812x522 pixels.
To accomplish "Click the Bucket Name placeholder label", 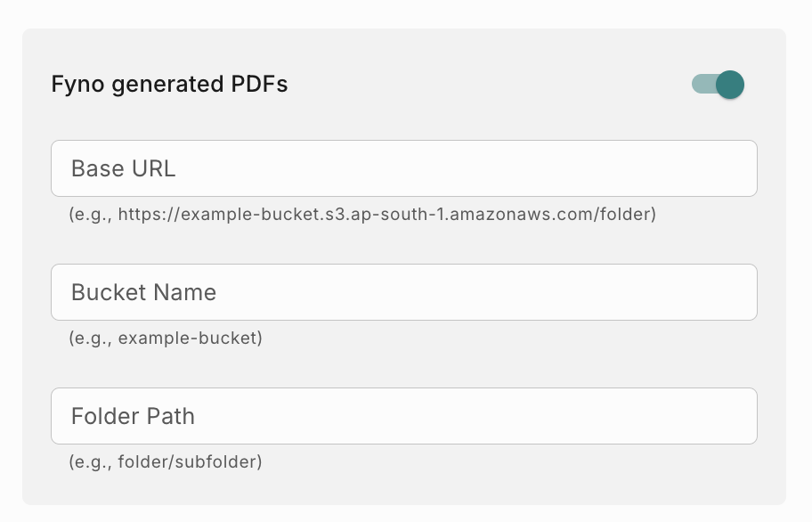I will pos(143,292).
